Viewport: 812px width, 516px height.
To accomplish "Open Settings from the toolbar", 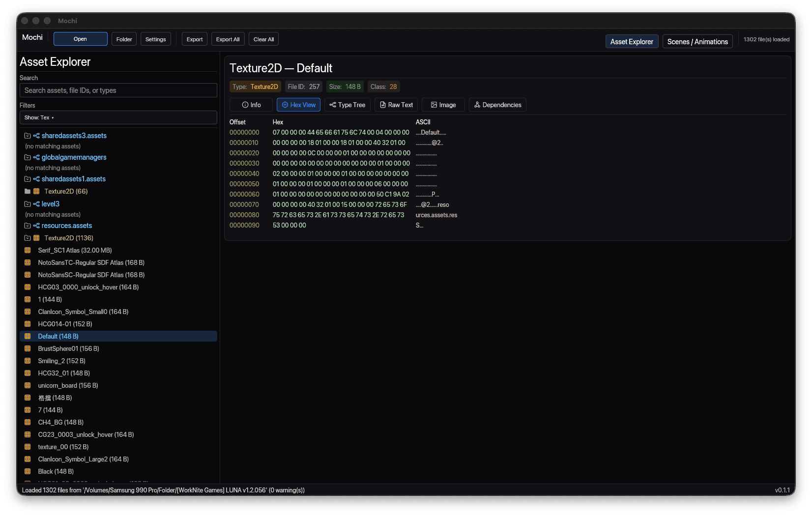I will tap(156, 39).
